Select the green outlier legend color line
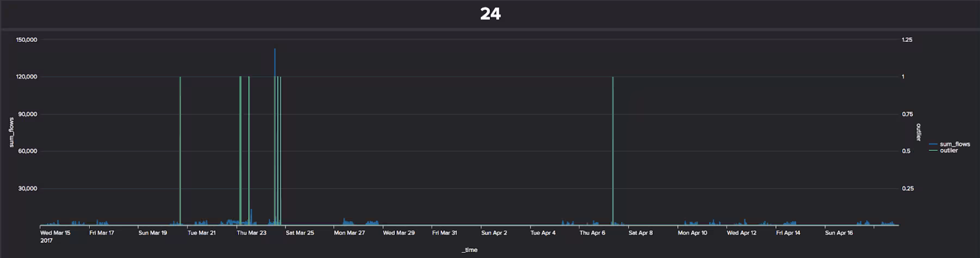980x258 pixels. [x=933, y=150]
